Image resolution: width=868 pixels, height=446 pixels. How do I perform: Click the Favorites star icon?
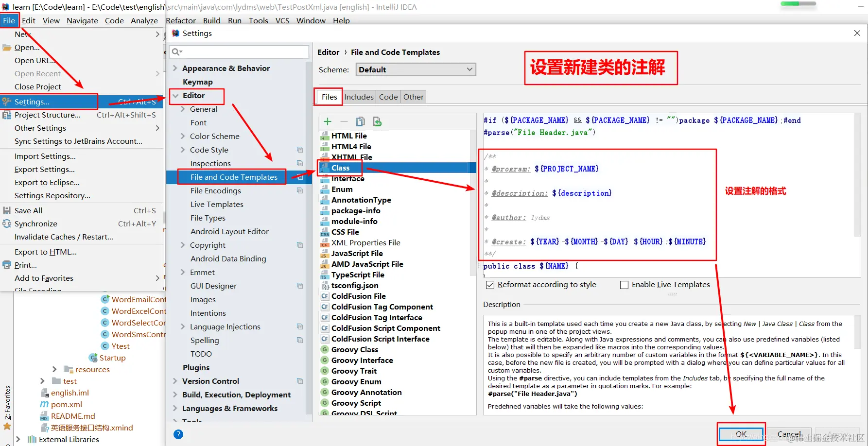pos(7,427)
